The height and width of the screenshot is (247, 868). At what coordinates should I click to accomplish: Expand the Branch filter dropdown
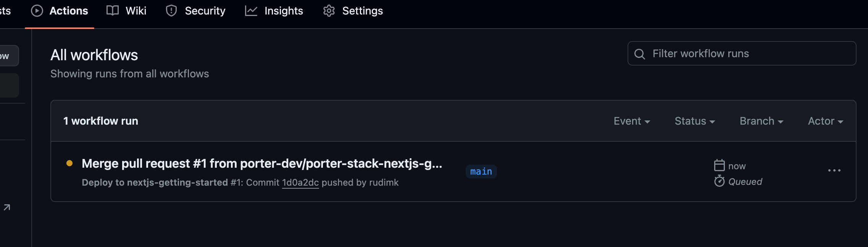[x=762, y=121]
